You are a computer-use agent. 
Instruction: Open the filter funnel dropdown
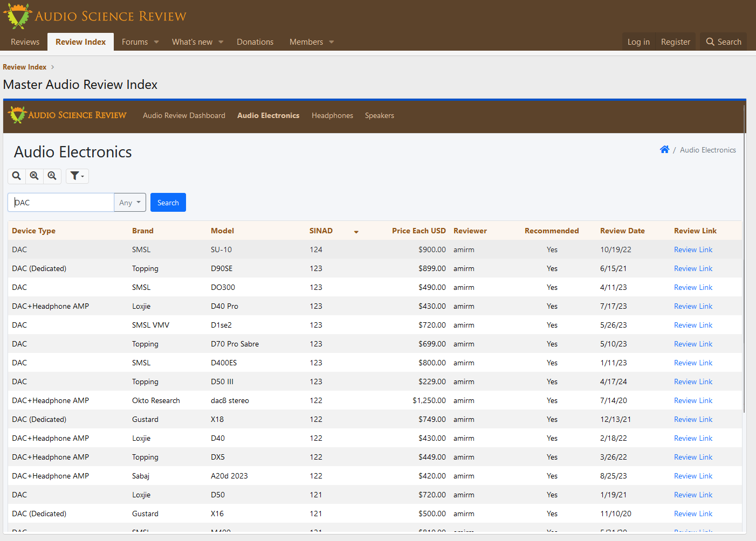coord(77,176)
